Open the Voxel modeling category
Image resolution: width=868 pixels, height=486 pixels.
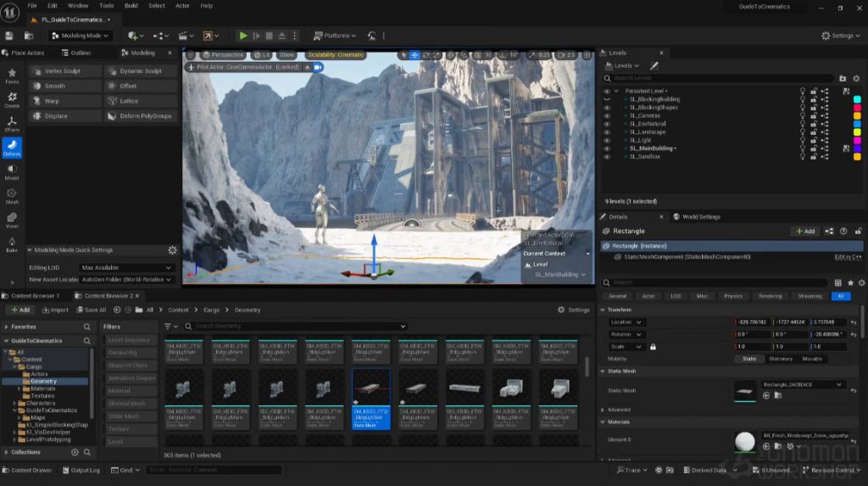click(12, 220)
